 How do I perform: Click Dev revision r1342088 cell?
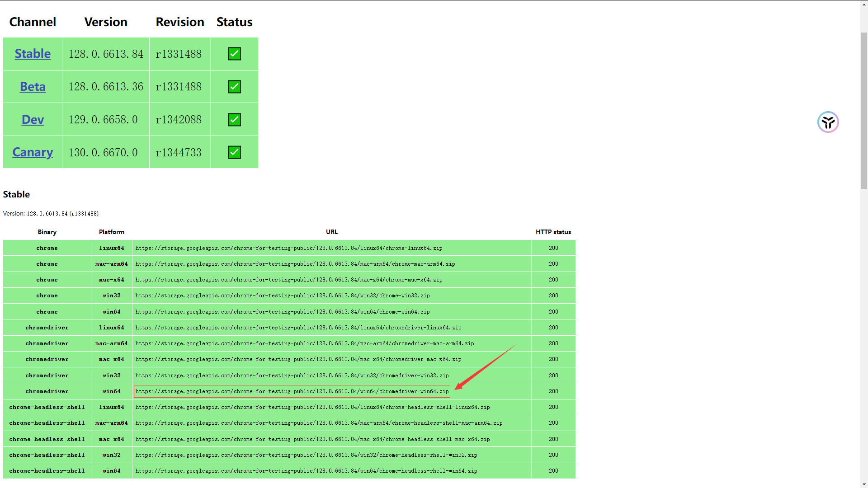[179, 120]
